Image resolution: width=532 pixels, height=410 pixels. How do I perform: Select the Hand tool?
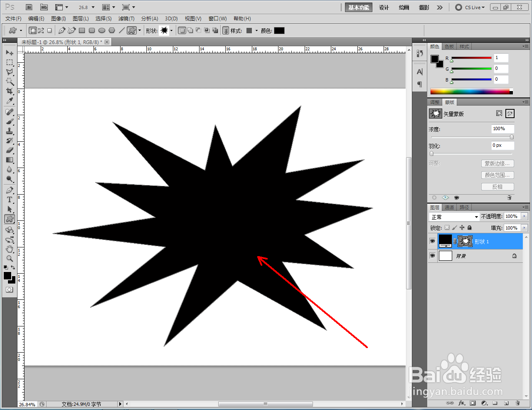(10, 249)
